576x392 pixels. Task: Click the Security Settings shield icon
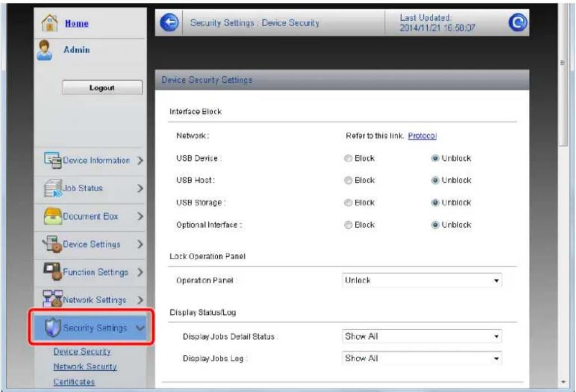(x=53, y=327)
